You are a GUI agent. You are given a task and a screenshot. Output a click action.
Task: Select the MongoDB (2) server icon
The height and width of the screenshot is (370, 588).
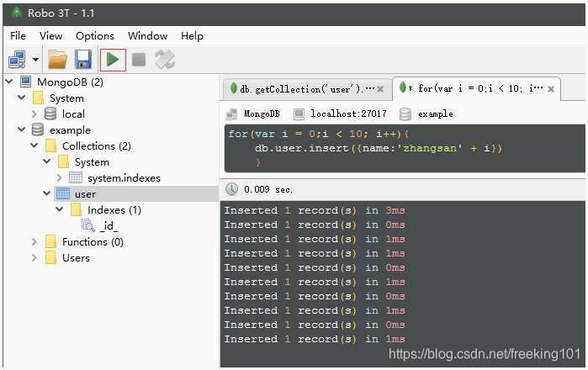pyautogui.click(x=25, y=82)
